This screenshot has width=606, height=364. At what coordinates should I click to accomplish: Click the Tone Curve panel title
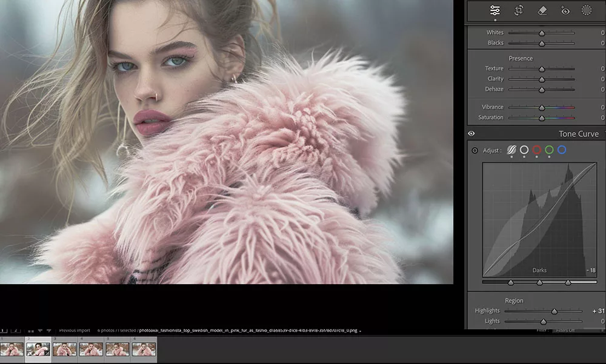(579, 134)
